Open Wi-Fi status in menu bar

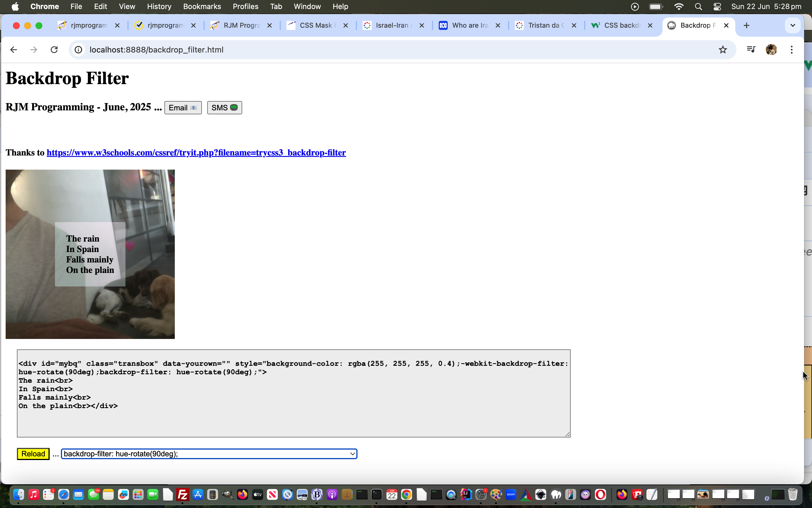click(679, 7)
